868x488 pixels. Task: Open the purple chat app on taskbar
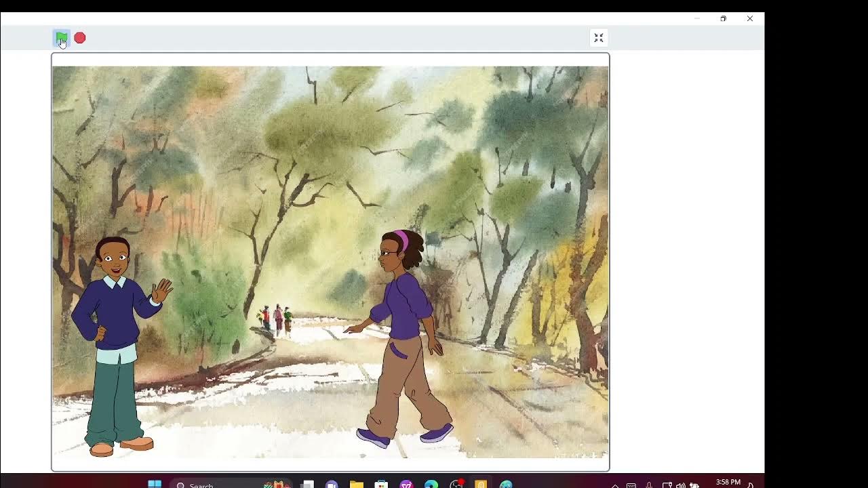332,484
